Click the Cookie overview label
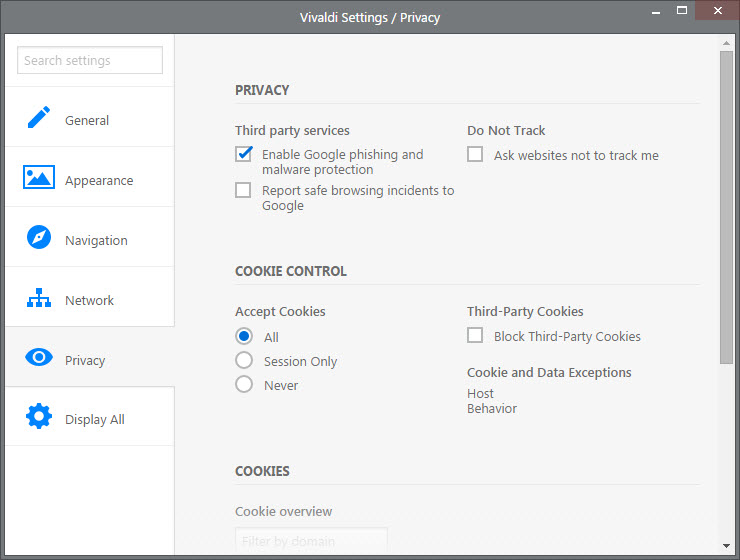Screen dimensions: 740x560 pos(283,511)
